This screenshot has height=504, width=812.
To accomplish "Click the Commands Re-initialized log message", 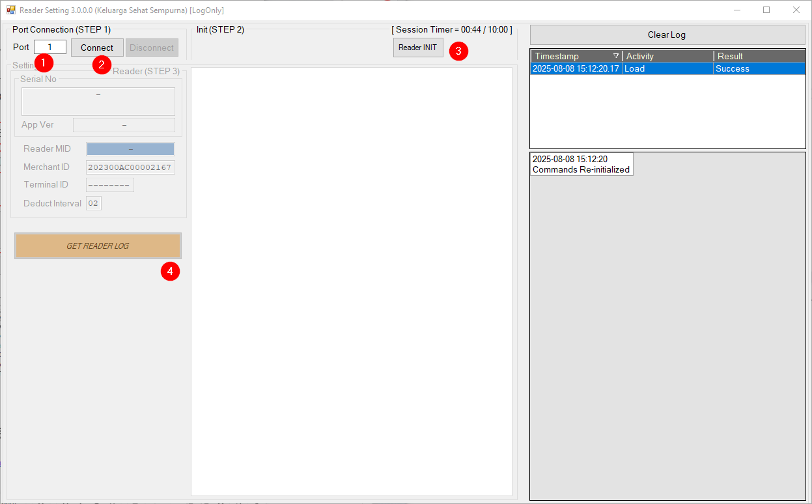I will [x=581, y=169].
